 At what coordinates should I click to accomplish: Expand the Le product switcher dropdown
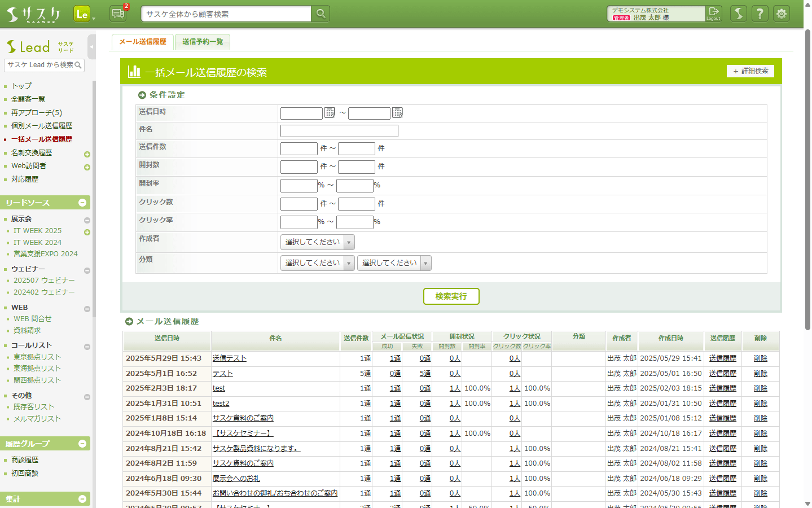click(93, 19)
